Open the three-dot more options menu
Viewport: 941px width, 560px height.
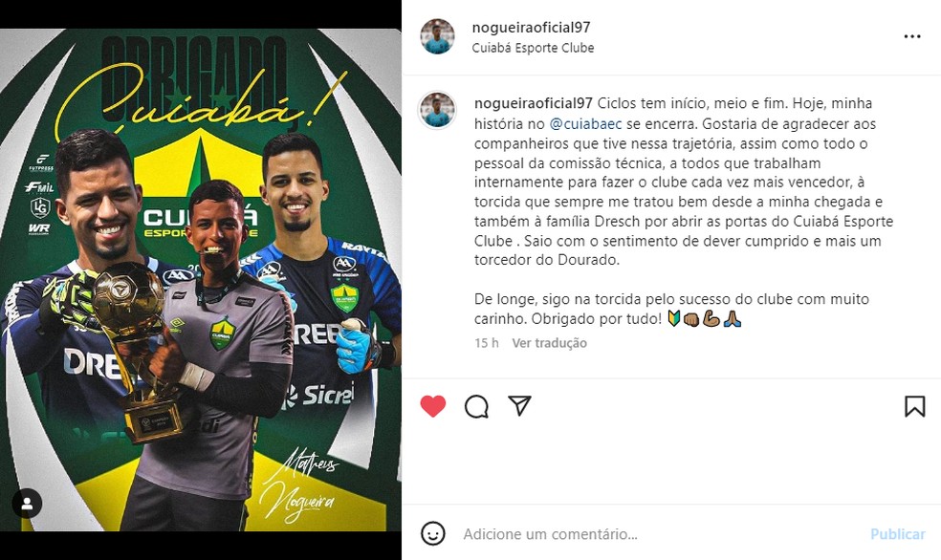point(912,36)
